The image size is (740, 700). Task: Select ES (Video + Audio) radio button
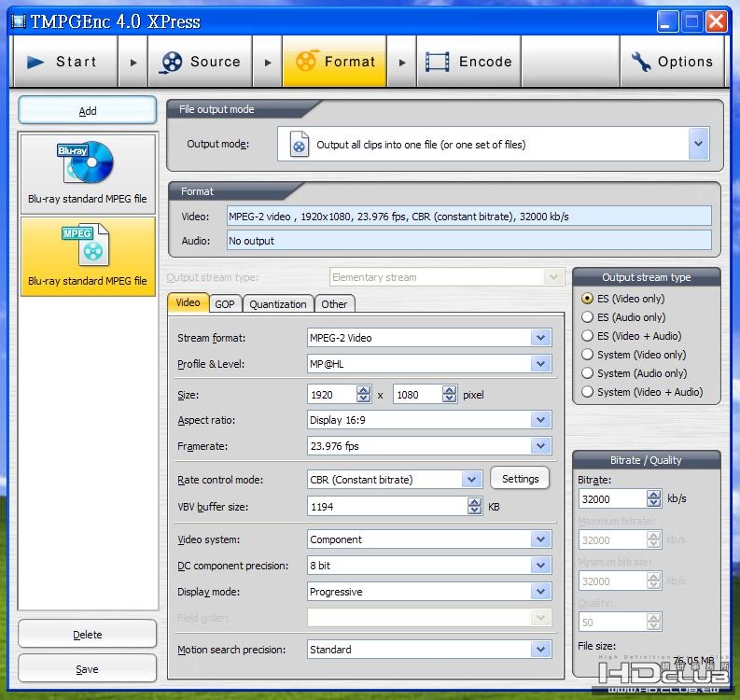tap(588, 336)
